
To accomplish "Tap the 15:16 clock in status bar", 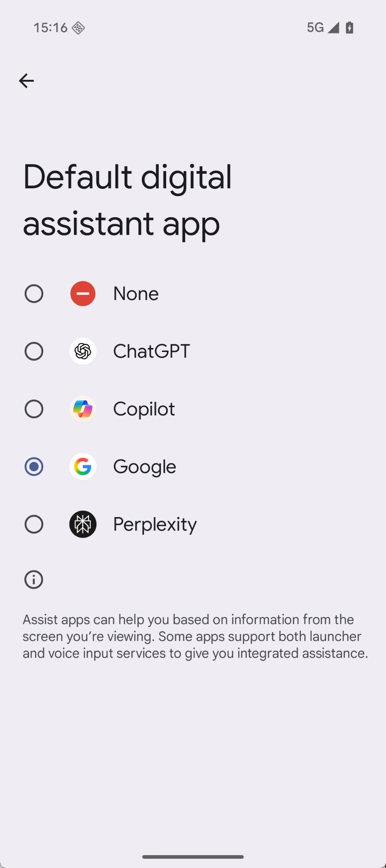I will pyautogui.click(x=50, y=28).
